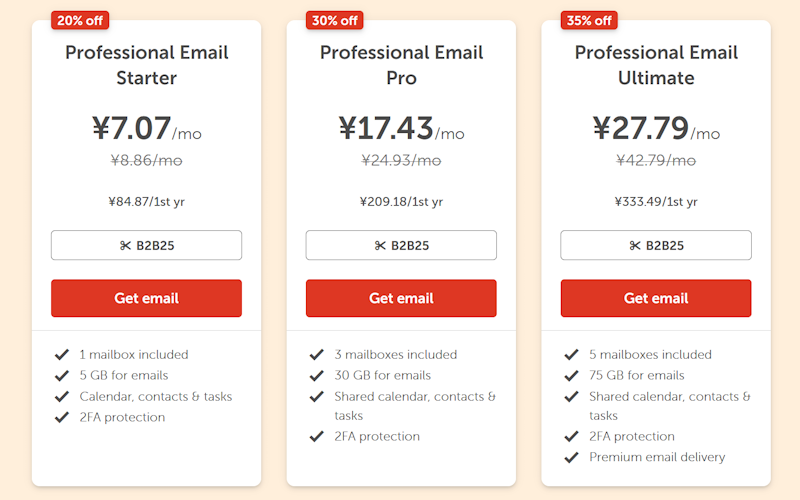Copy the B2B25 coupon on the Ultimate plan
The height and width of the screenshot is (500, 800).
656,246
